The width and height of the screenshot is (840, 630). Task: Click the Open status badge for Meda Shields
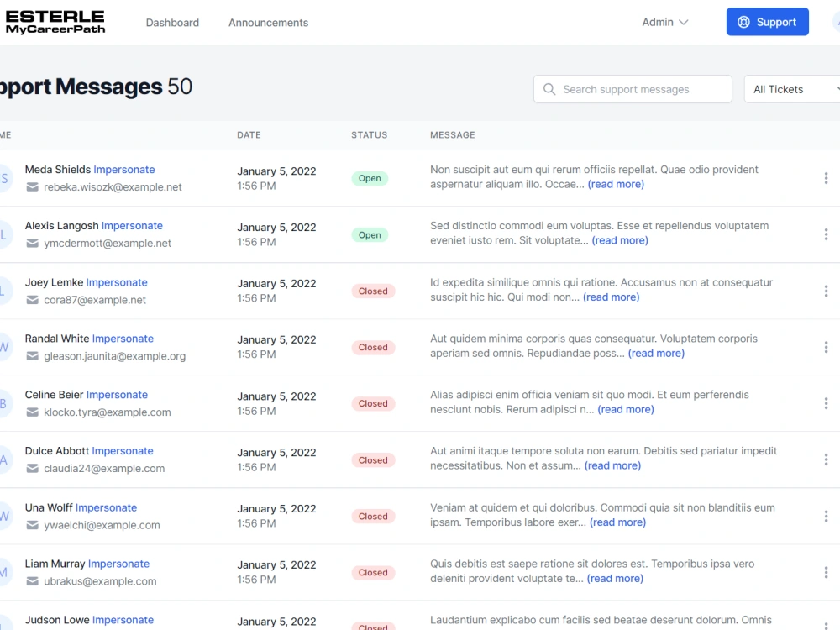tap(370, 178)
